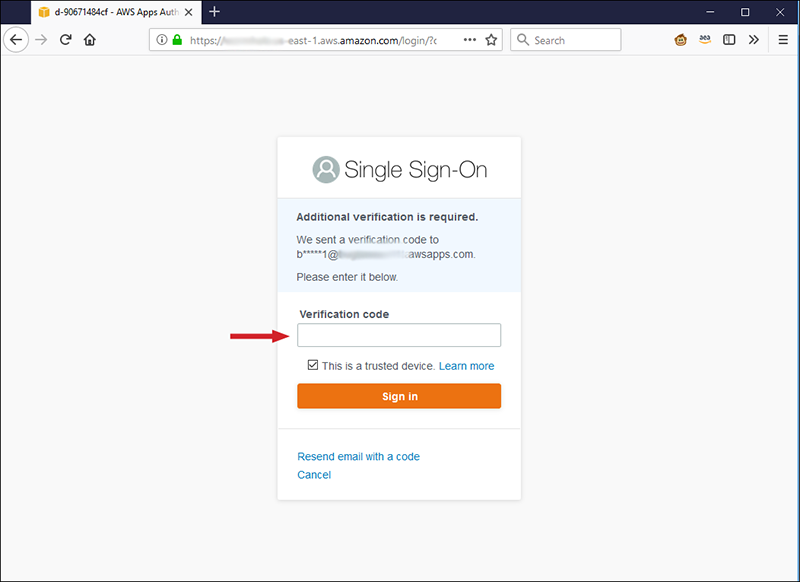The width and height of the screenshot is (800, 582).
Task: Uncheck the trusted device checkbox
Action: coord(313,364)
